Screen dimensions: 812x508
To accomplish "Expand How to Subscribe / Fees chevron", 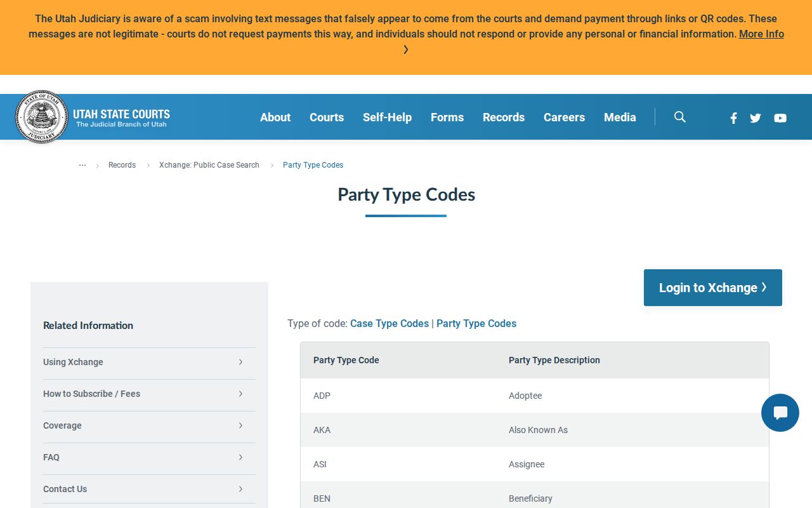I will pos(240,394).
